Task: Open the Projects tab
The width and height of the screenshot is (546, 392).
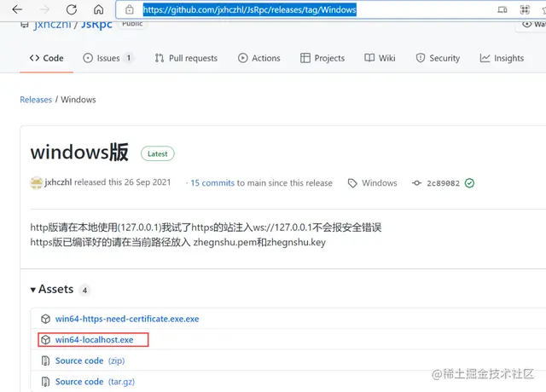Action: coord(322,58)
